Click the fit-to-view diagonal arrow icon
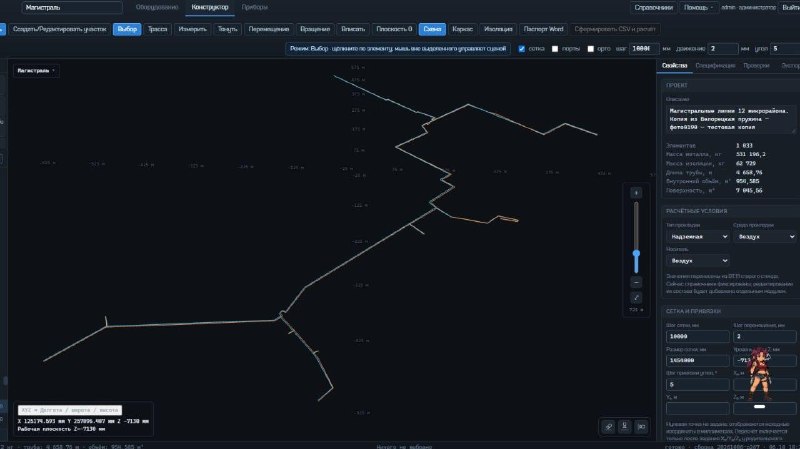The image size is (800, 449). [636, 297]
